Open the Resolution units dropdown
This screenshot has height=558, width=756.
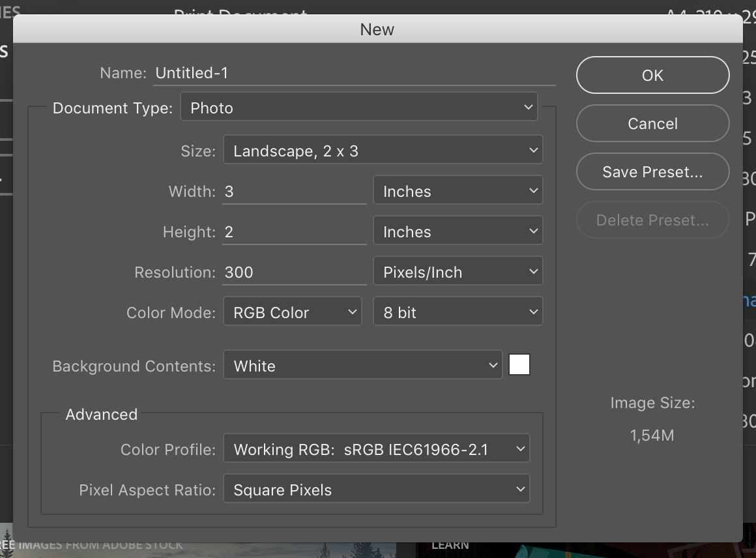[x=458, y=271]
